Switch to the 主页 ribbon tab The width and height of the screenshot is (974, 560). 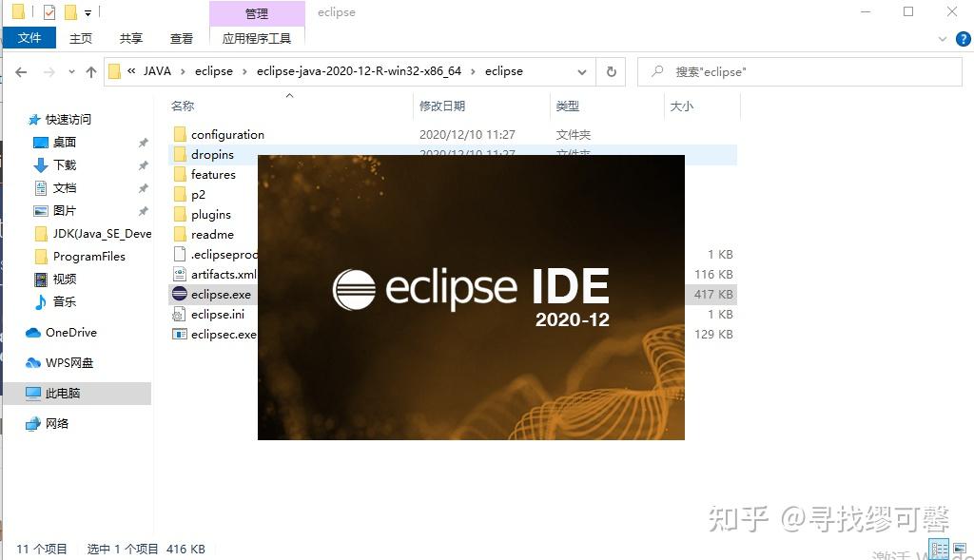(81, 38)
